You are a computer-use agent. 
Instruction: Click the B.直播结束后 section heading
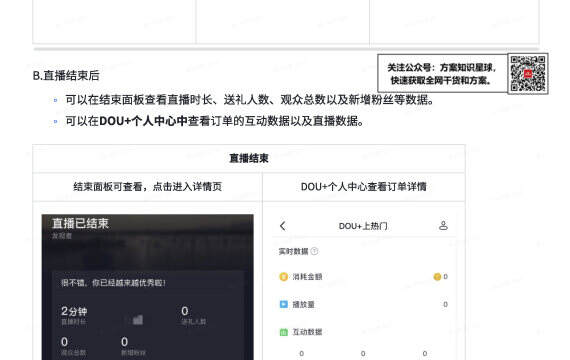click(x=66, y=75)
